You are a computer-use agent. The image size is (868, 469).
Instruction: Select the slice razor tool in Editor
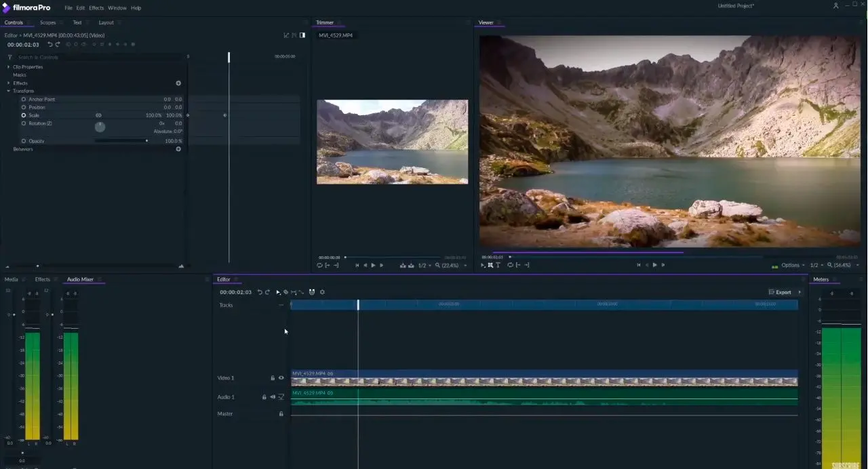point(285,292)
